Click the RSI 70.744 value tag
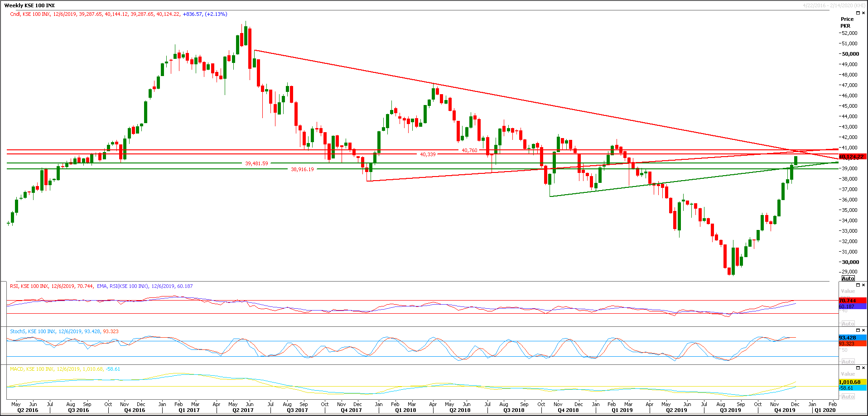 852,301
